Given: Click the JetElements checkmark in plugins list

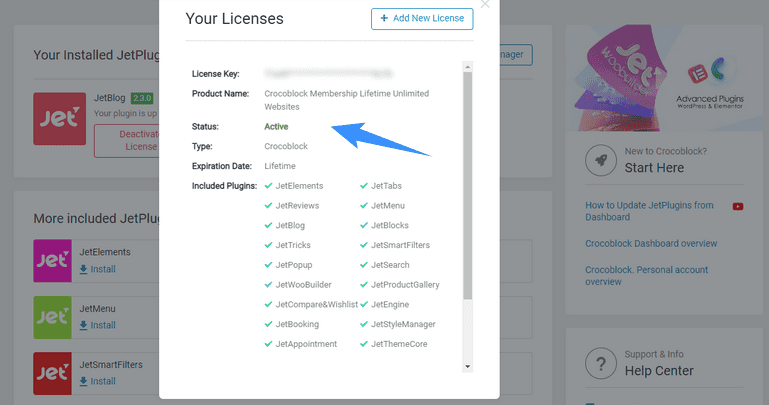Looking at the screenshot, I should point(268,186).
